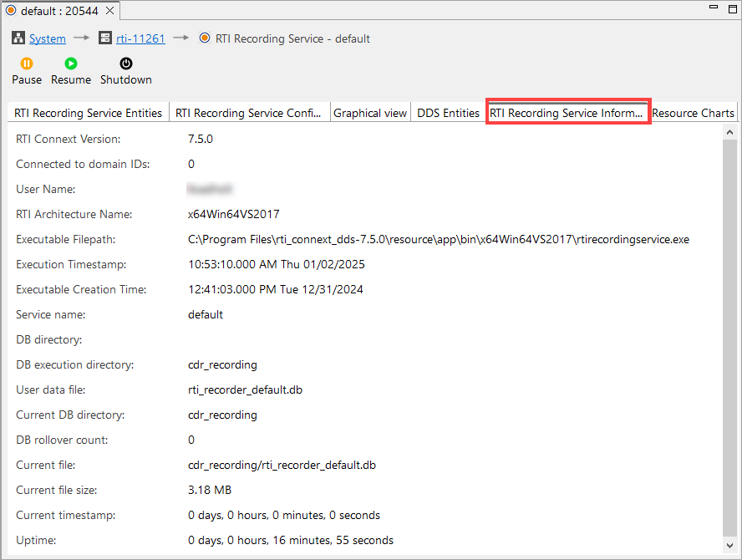Select the default : 20544 editor tab
This screenshot has height=560, width=742.
59,11
